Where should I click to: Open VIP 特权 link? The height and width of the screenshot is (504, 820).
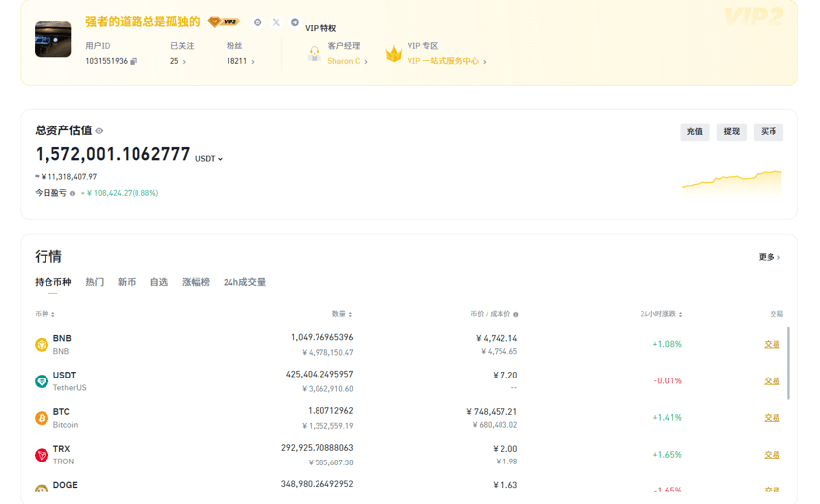tap(320, 28)
